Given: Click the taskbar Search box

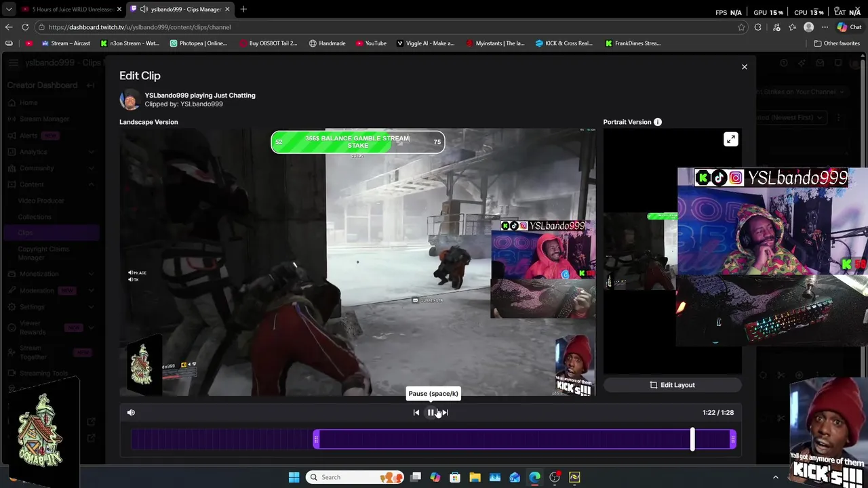Looking at the screenshot, I should 355,477.
